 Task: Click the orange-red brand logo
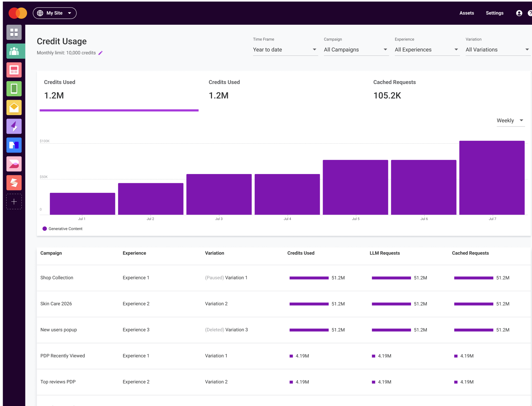point(18,13)
